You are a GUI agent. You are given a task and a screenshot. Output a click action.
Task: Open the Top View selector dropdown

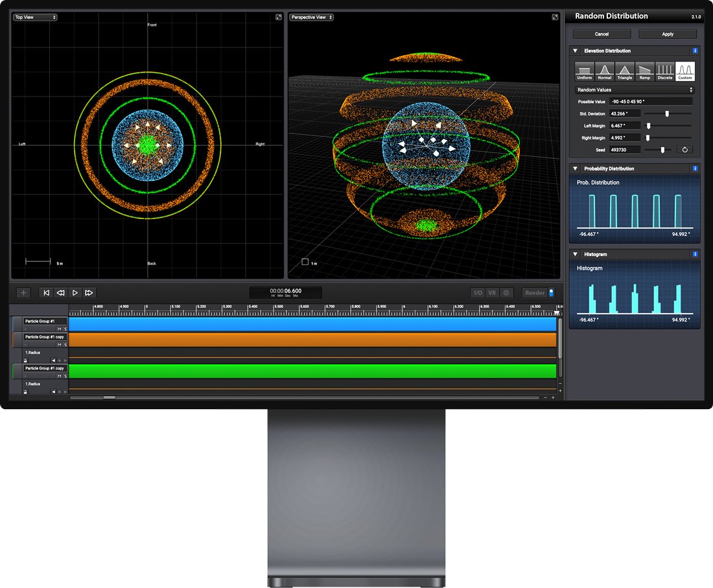click(x=35, y=18)
